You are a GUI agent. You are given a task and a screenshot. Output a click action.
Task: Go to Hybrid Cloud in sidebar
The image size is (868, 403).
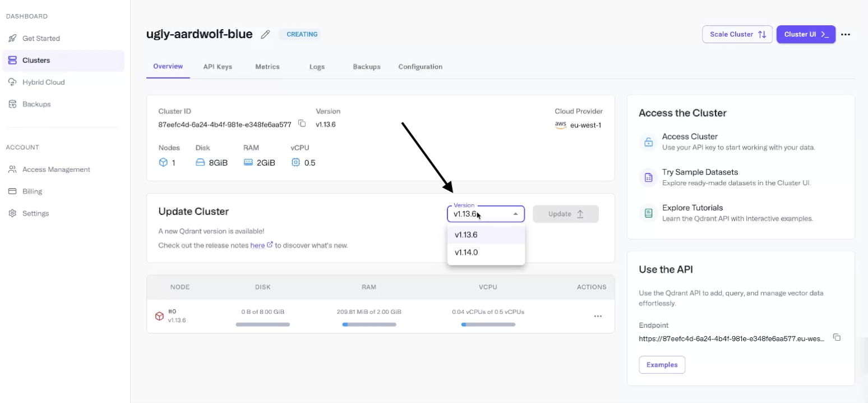pyautogui.click(x=43, y=82)
